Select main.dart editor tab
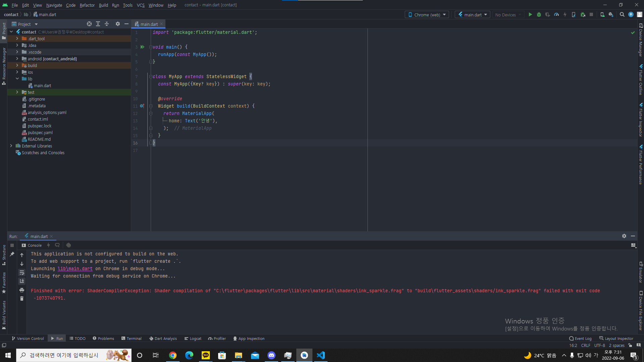 149,24
